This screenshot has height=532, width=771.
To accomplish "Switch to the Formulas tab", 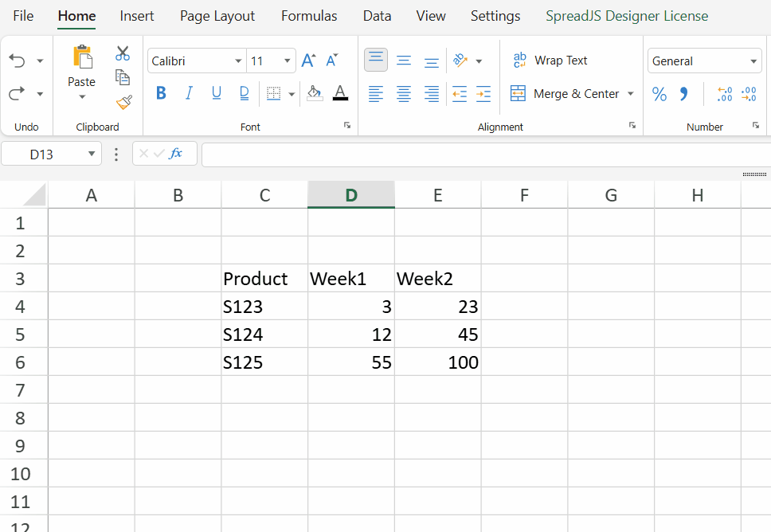I will point(309,16).
